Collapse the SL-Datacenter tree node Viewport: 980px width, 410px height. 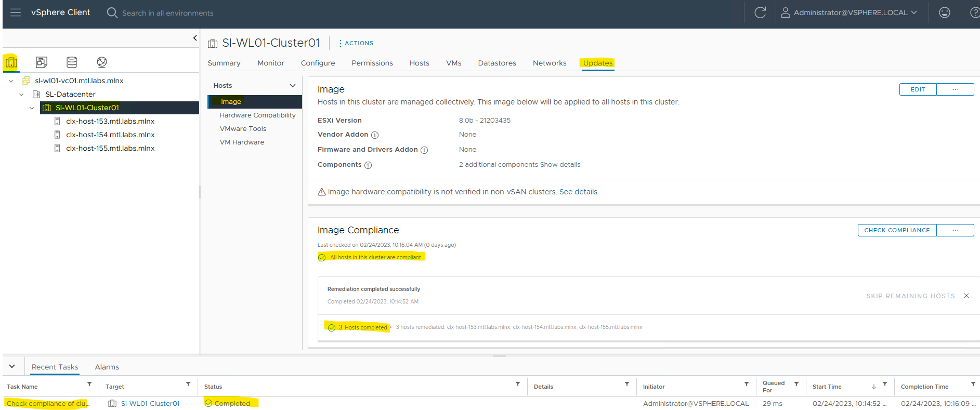point(21,95)
